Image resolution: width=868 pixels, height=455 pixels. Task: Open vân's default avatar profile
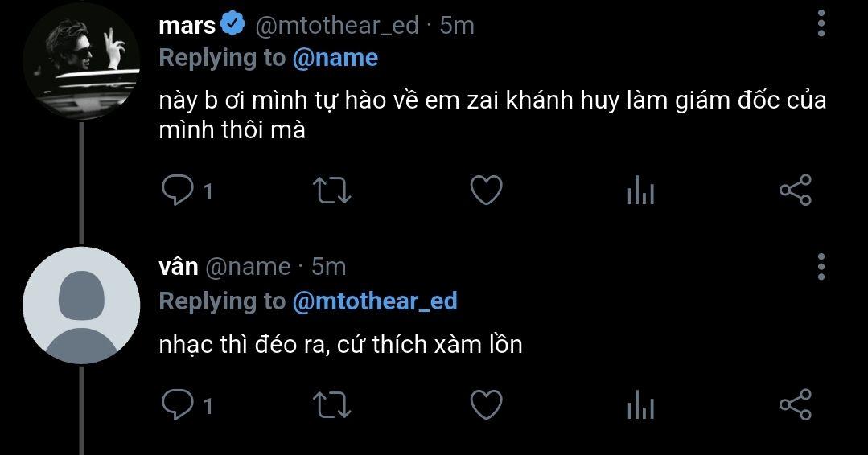[81, 305]
